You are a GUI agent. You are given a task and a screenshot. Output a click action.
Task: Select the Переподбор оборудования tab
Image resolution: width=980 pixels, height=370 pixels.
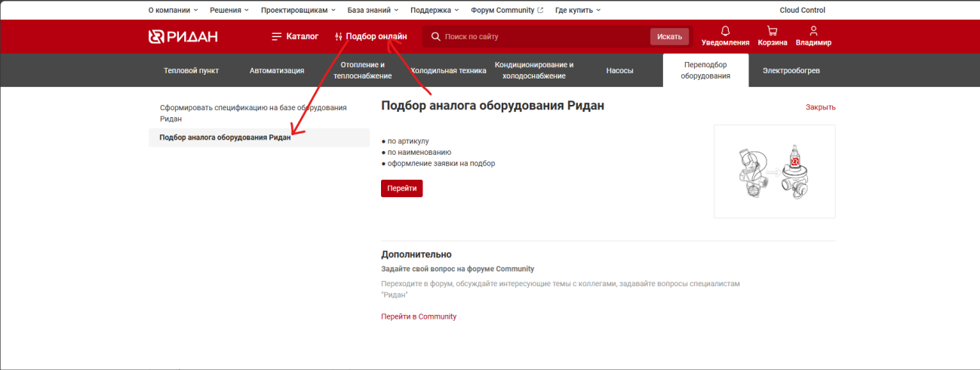pos(705,70)
